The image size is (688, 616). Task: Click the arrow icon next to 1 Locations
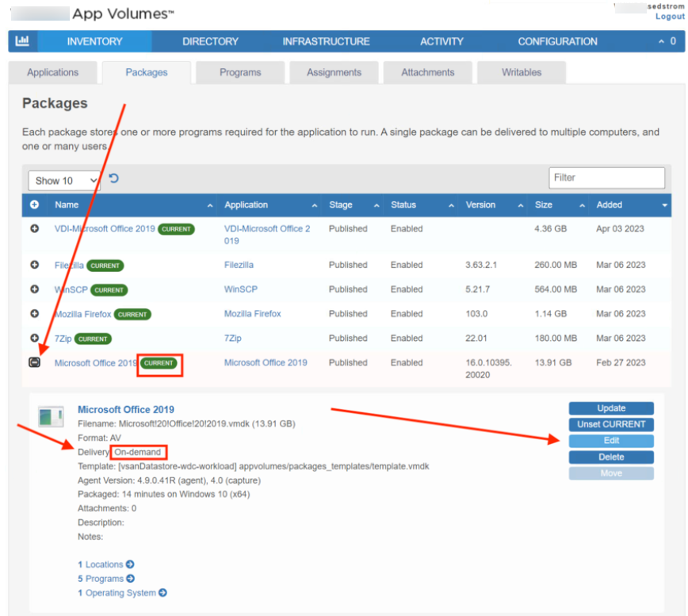pyautogui.click(x=130, y=564)
